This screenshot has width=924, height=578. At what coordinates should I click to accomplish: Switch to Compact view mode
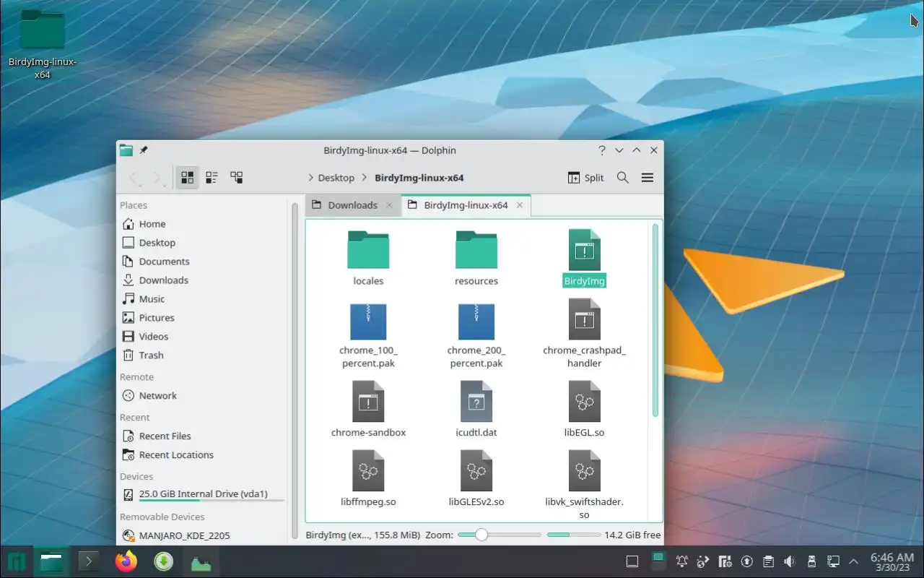pos(212,177)
